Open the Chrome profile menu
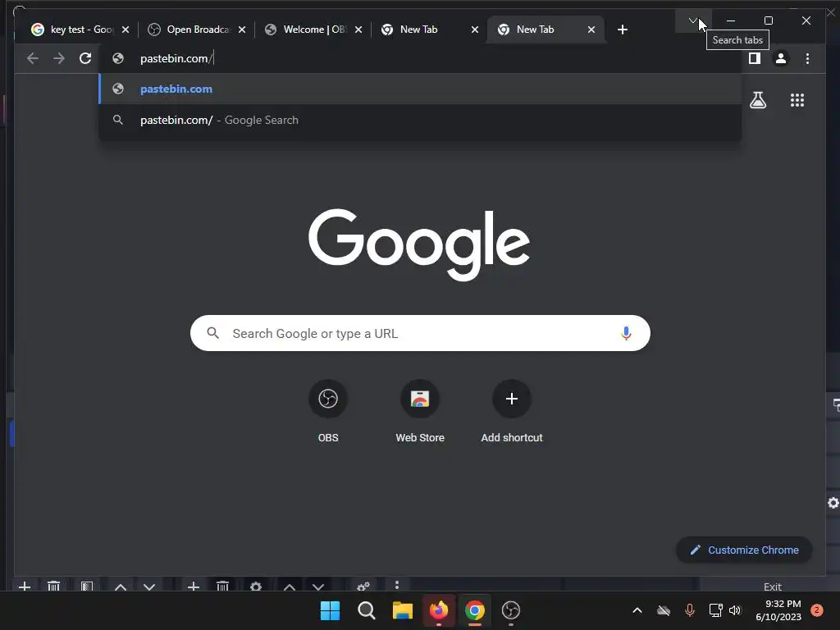The width and height of the screenshot is (840, 630). click(x=781, y=58)
